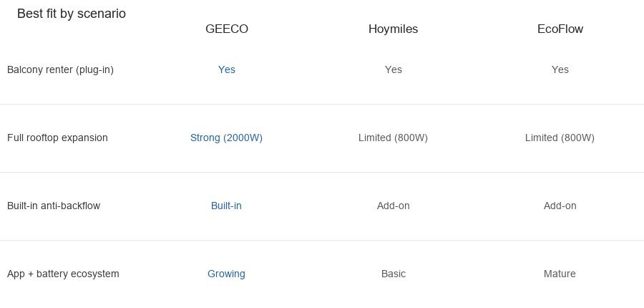The image size is (644, 308).
Task: Click EcoFlow 'Yes' in Balcony renter row
Action: click(x=560, y=69)
